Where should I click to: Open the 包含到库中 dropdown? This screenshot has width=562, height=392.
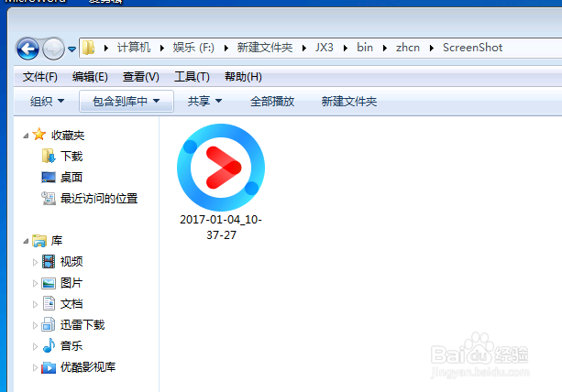[127, 102]
